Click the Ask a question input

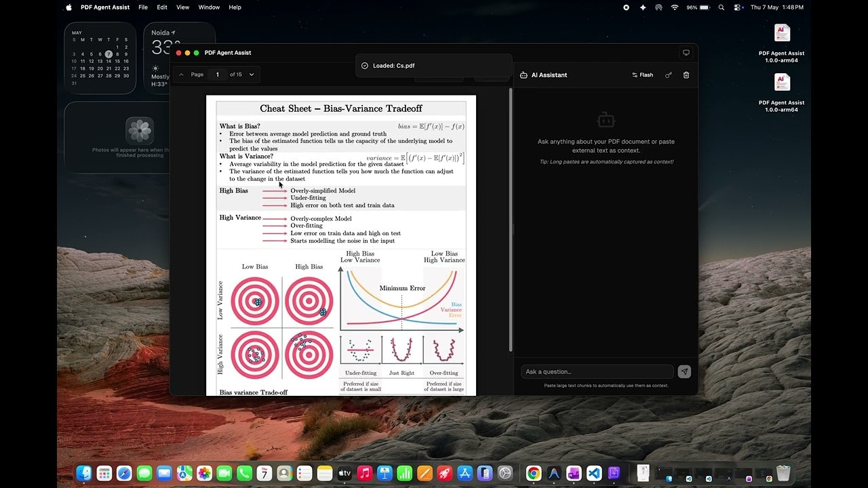point(597,371)
